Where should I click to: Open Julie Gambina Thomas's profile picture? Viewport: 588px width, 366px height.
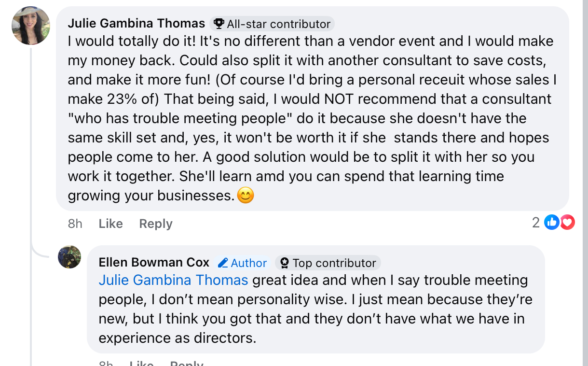pos(31,26)
